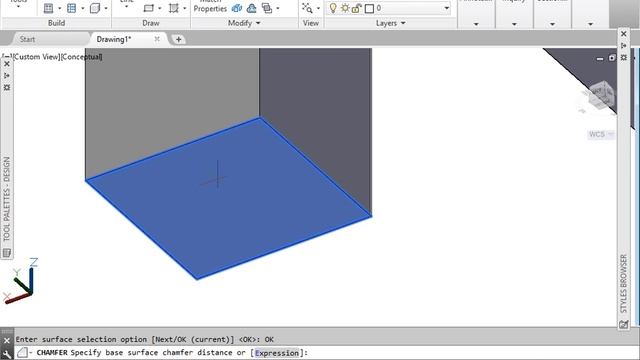Screen dimensions: 640x360
Task: Add a new drawing tab with plus
Action: point(178,40)
